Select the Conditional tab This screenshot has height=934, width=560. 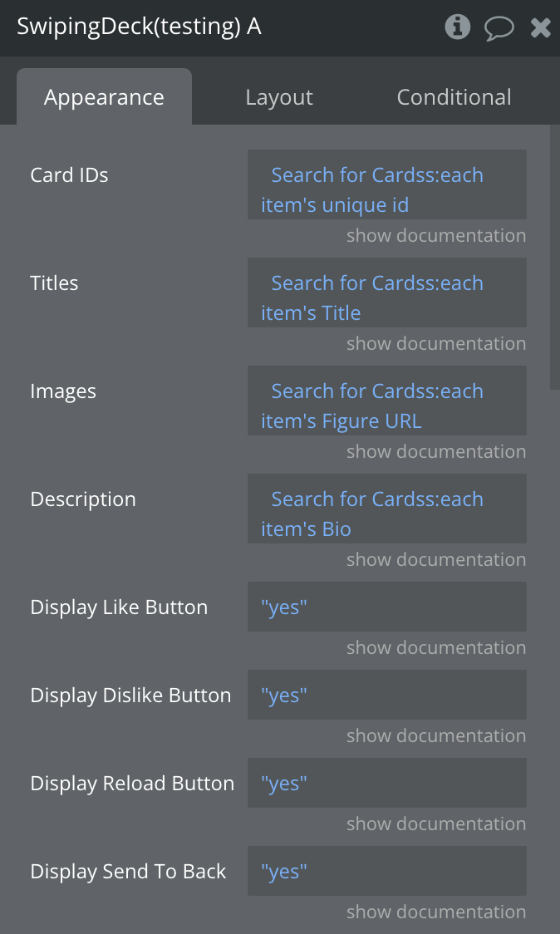[454, 97]
